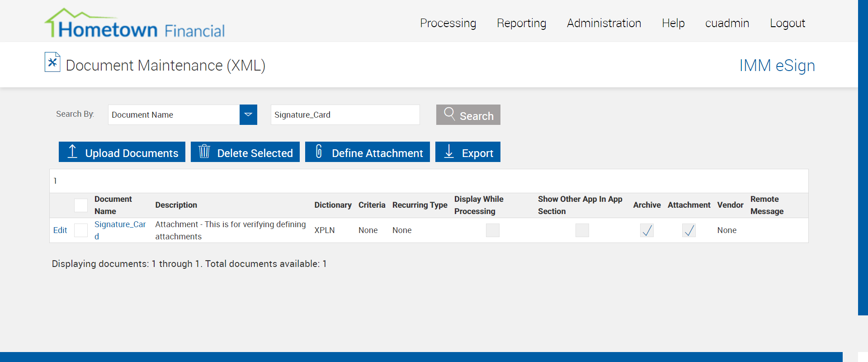Click the magnifying glass Search icon

click(449, 114)
